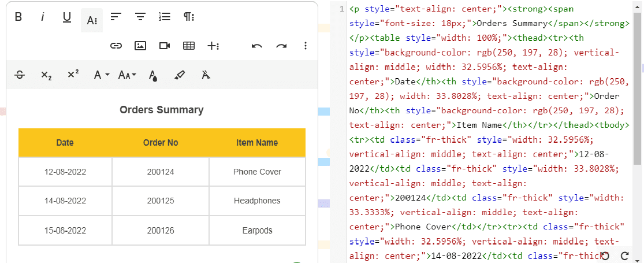Click the Item Name table header
Image resolution: width=644 pixels, height=263 pixels.
coord(257,143)
